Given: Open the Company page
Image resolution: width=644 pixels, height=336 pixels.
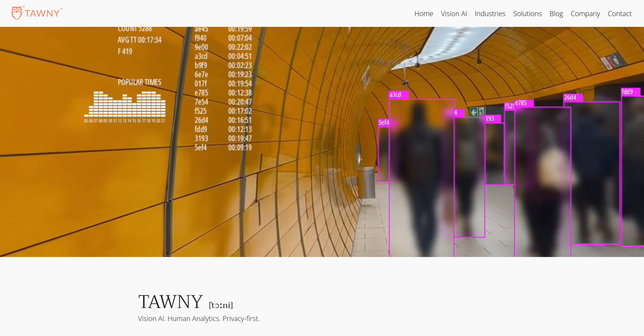Looking at the screenshot, I should pyautogui.click(x=585, y=14).
